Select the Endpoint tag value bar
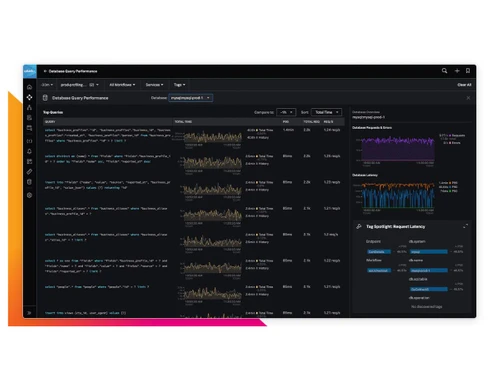 point(379,252)
